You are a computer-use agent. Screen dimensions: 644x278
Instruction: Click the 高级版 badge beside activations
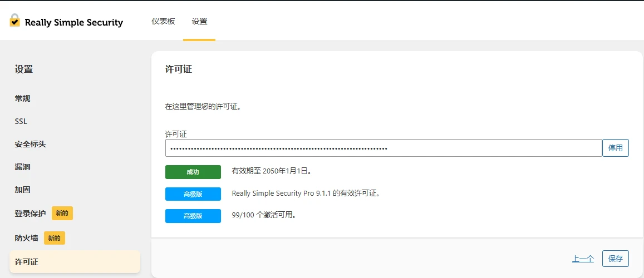coord(193,216)
